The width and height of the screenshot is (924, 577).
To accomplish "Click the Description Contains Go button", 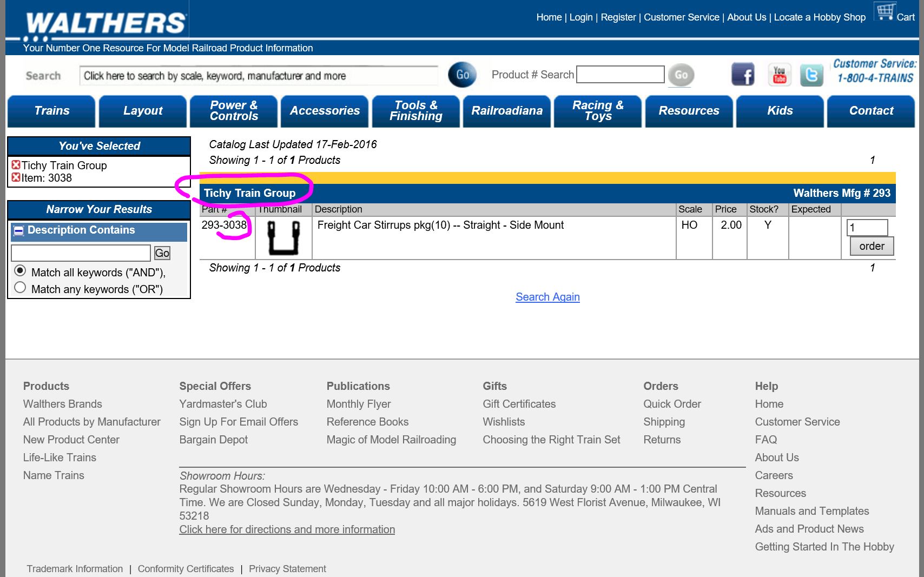I will point(162,253).
